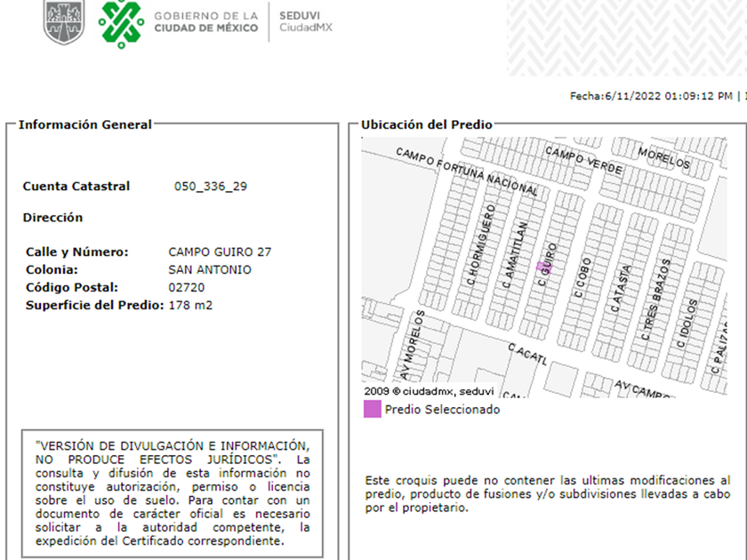
Task: Click the Predio Seleccionado purple legend swatch
Action: [373, 409]
